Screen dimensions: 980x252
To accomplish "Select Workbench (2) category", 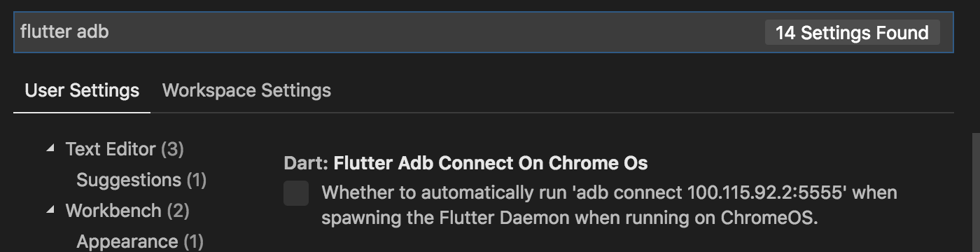I will pos(127,211).
